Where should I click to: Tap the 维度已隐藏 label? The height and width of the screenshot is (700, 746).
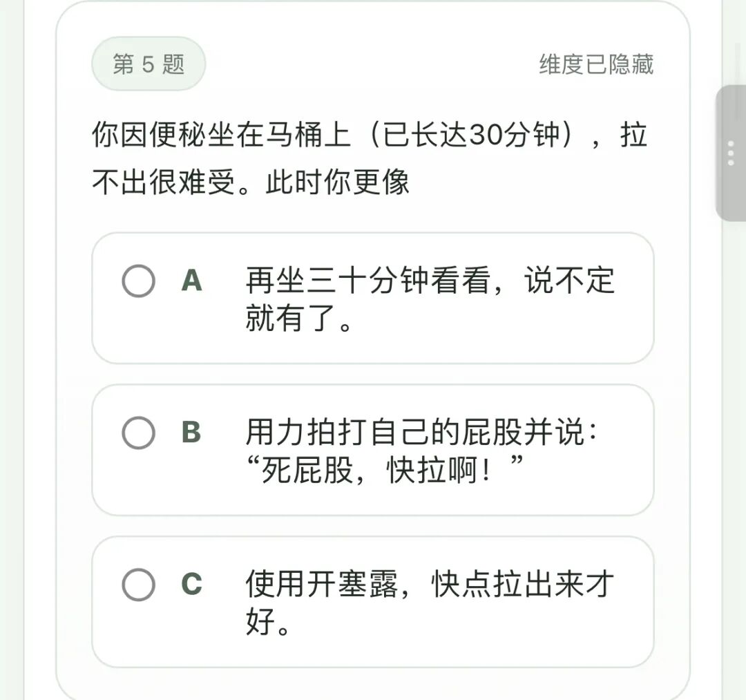[x=595, y=64]
